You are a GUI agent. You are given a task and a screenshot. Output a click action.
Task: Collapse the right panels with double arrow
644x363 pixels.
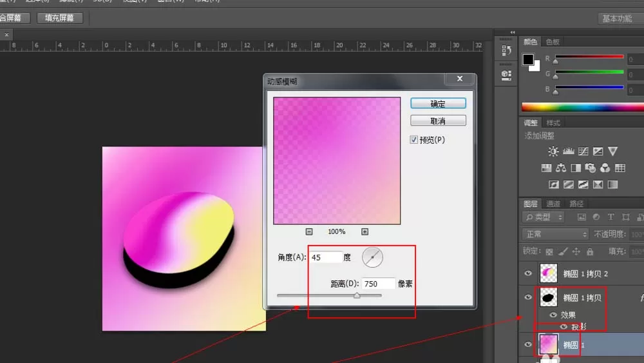513,32
